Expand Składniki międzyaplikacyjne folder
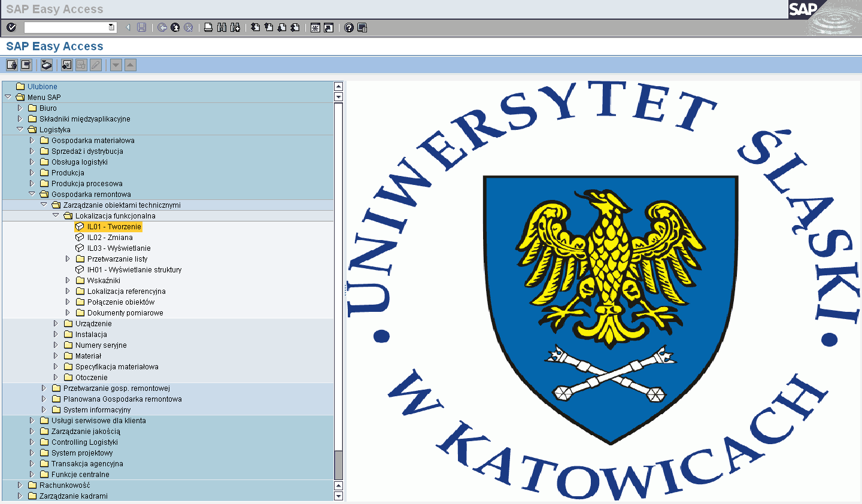This screenshot has width=862, height=504. point(20,119)
